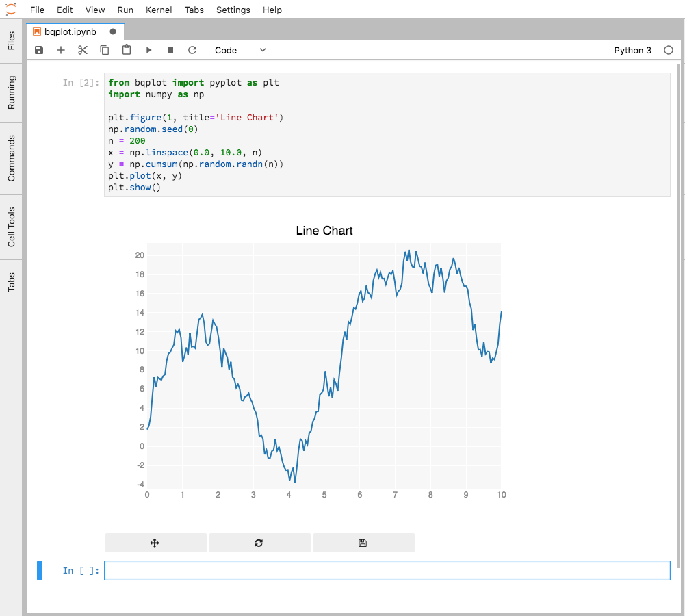Click the x-axis label 5
The height and width of the screenshot is (616, 685).
pyautogui.click(x=324, y=495)
